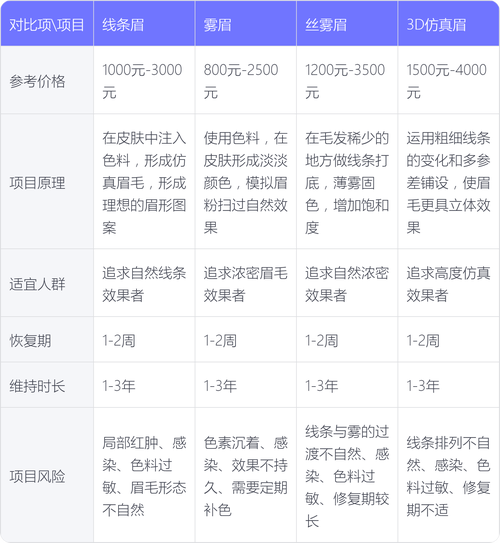
Task: Click the 1-2周 cell under 丝雾眉
Action: tap(347, 339)
